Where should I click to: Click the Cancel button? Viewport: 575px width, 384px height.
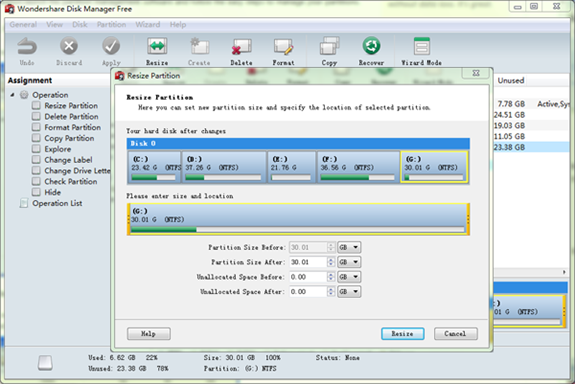point(455,334)
